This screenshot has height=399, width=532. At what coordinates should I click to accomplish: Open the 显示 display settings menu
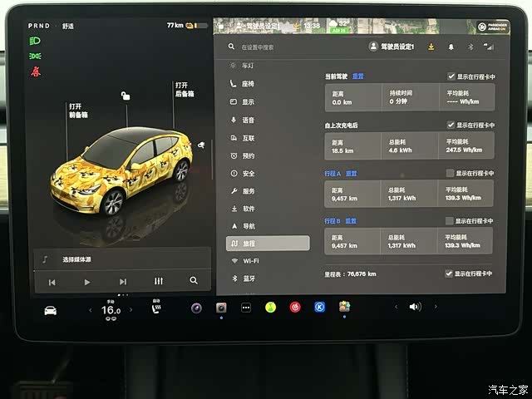[x=242, y=101]
